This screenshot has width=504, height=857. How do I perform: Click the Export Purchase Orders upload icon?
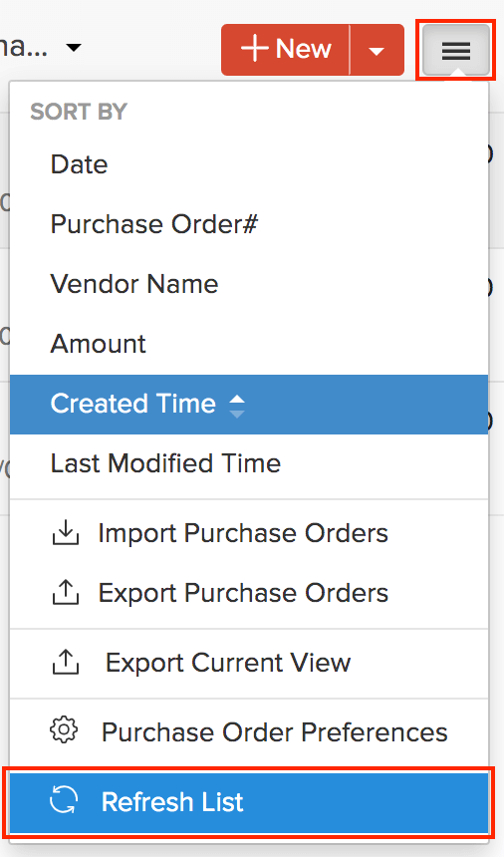tap(66, 593)
